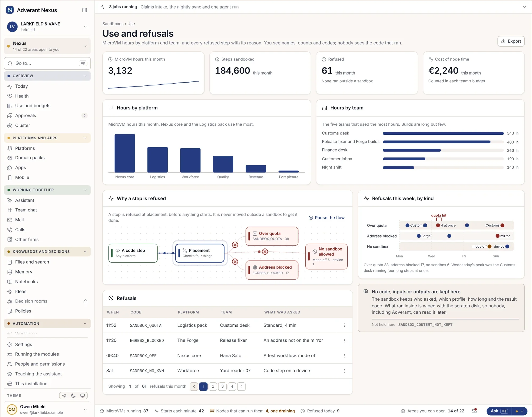Click the Mail envelope icon
The width and height of the screenshot is (532, 417).
(10, 220)
